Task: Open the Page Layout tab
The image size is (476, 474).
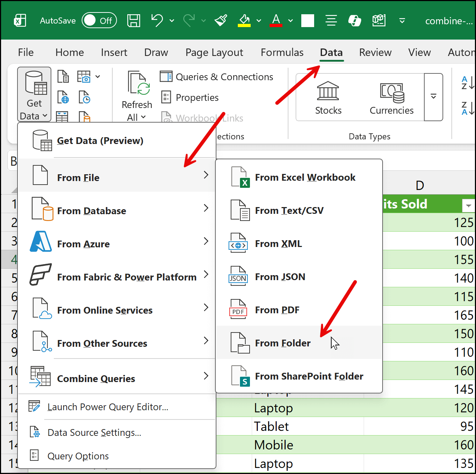Action: click(x=214, y=52)
